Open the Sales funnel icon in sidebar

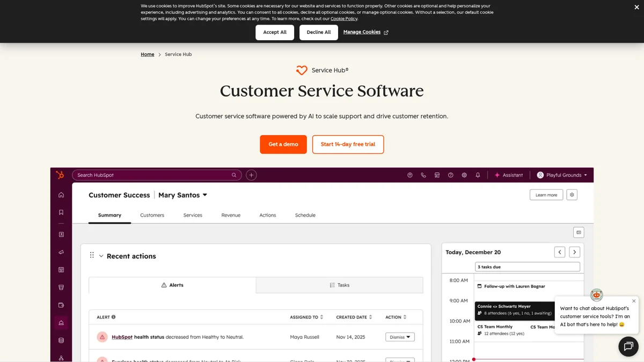point(61,287)
